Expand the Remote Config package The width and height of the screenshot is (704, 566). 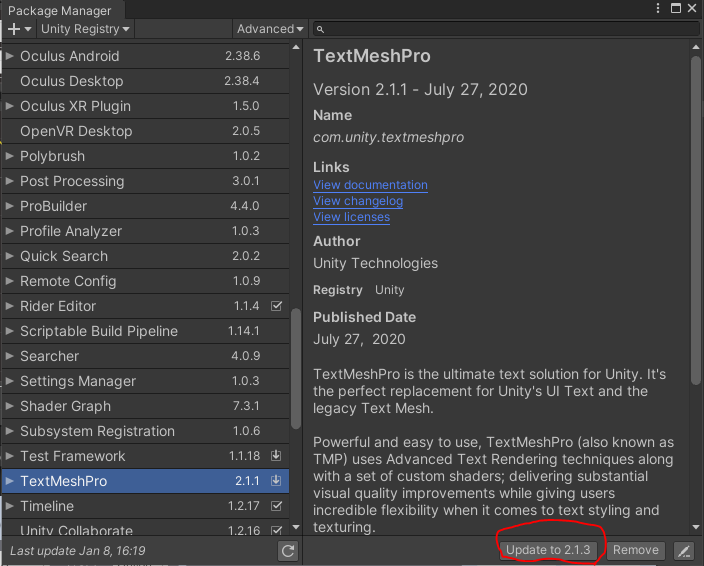click(x=9, y=281)
